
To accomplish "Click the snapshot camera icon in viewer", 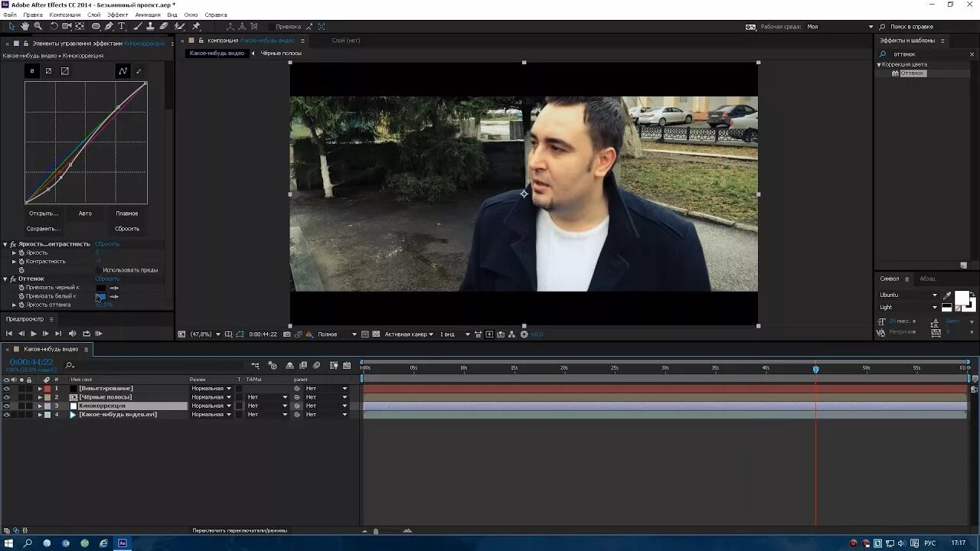I will coord(286,334).
